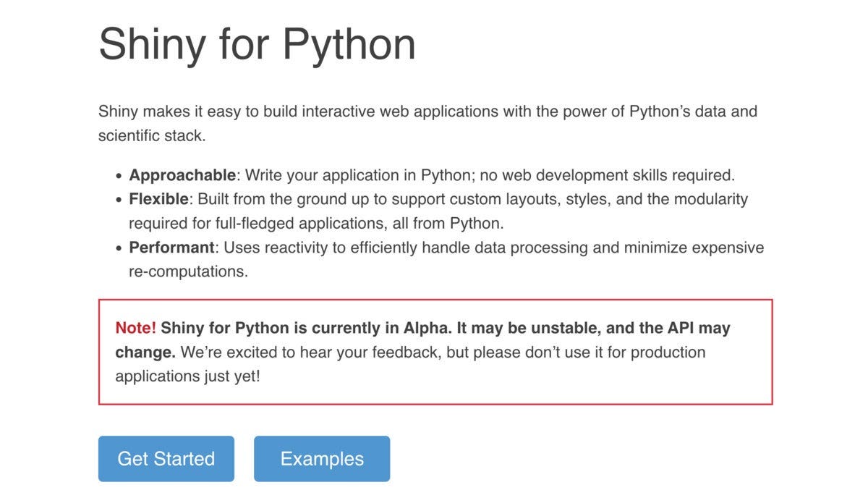Click the red Note! label
The width and height of the screenshot is (868, 498).
[135, 327]
